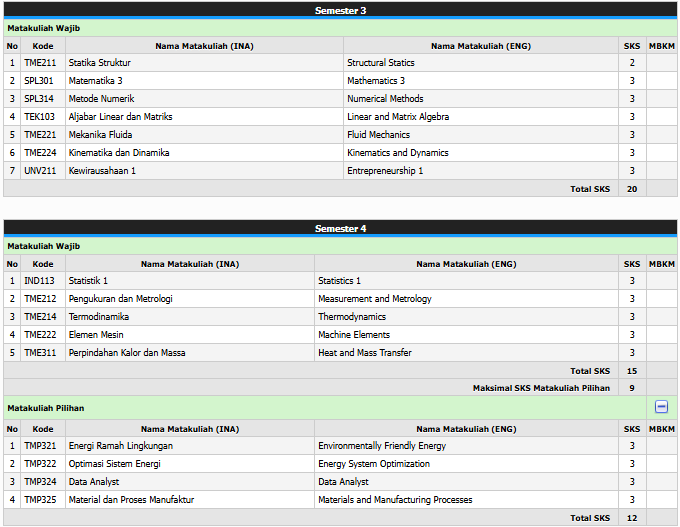680x527 pixels.
Task: Select Energy System Optimization
Action: point(374,464)
